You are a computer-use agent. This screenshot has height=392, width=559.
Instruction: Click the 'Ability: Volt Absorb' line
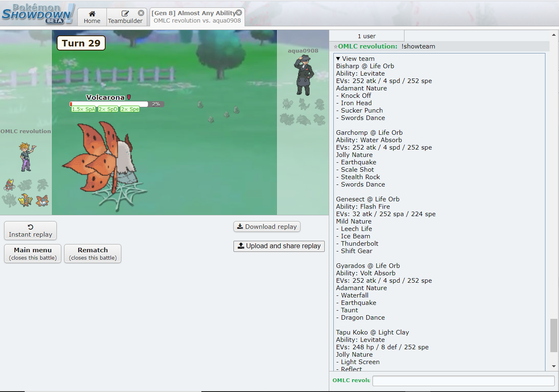pos(365,273)
